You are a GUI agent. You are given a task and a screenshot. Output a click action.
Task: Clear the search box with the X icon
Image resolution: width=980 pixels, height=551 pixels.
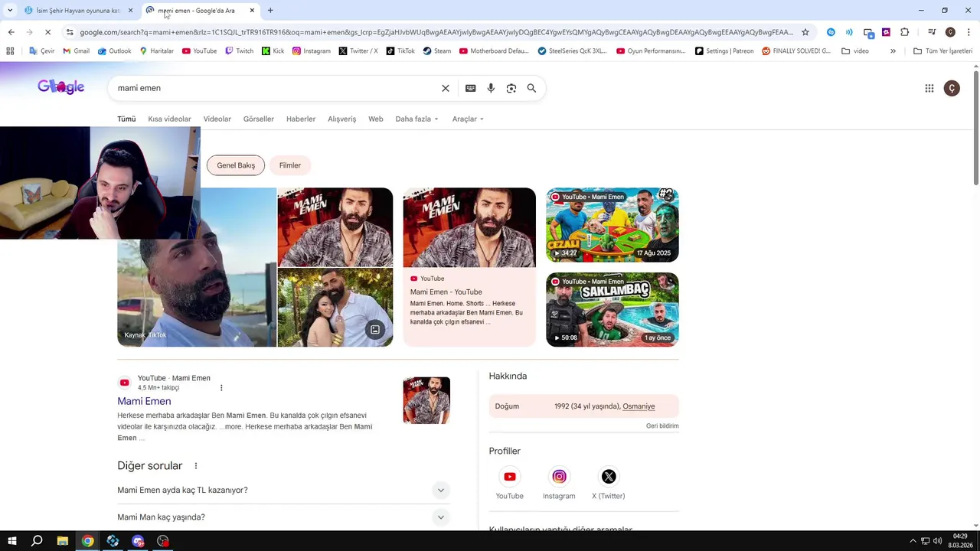tap(446, 88)
